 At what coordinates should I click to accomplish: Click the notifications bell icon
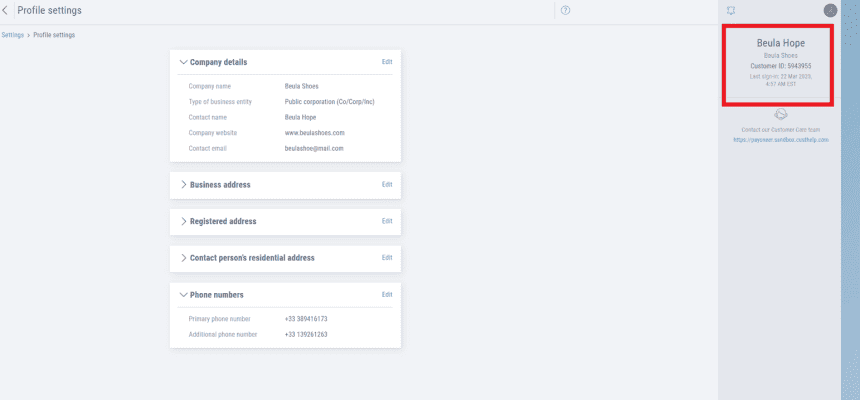[x=731, y=10]
